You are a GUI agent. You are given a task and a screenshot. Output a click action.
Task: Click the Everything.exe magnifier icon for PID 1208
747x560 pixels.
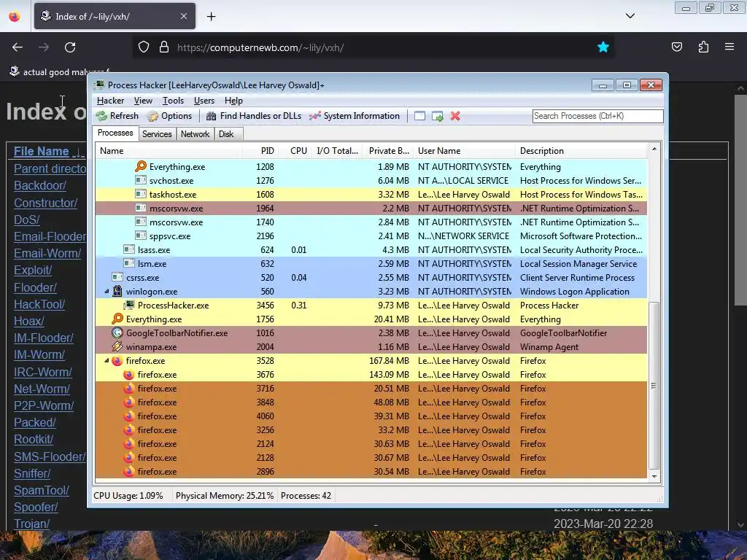tap(141, 166)
